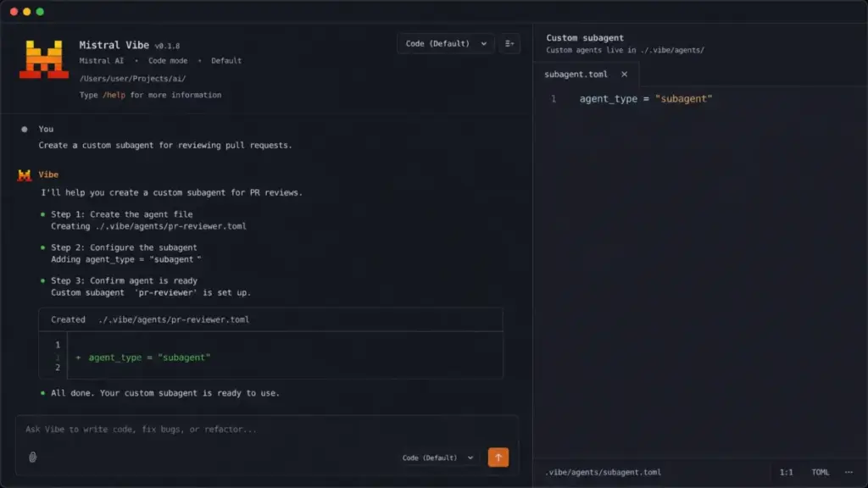Click the green maximize window button
The width and height of the screenshot is (868, 488).
(x=40, y=12)
